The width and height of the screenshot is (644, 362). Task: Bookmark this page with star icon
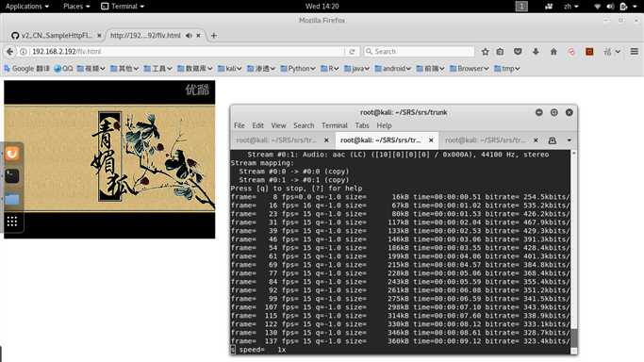click(485, 51)
